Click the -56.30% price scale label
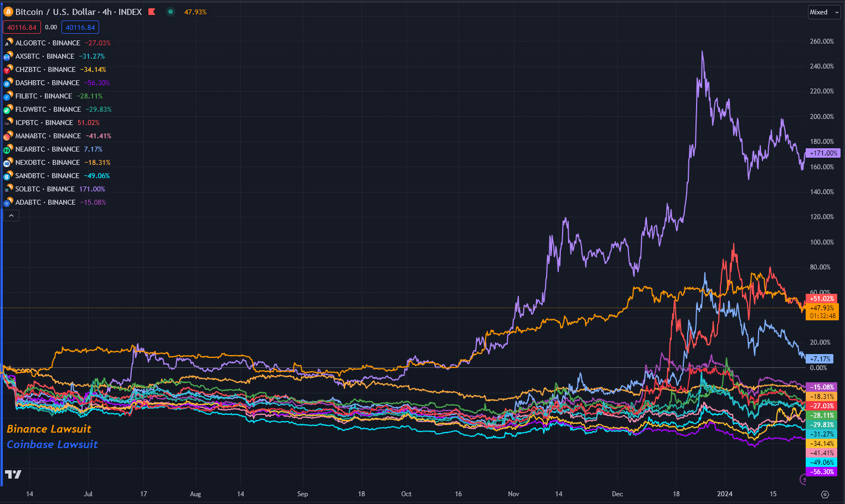This screenshot has height=504, width=845. (822, 472)
